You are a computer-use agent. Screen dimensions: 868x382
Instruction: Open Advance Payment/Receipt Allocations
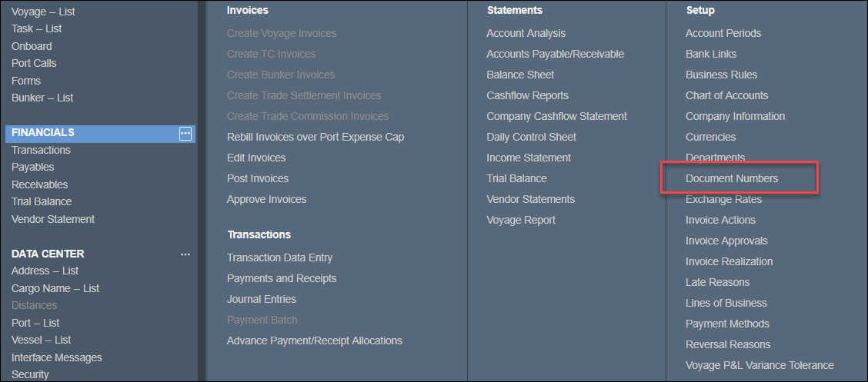click(x=314, y=340)
